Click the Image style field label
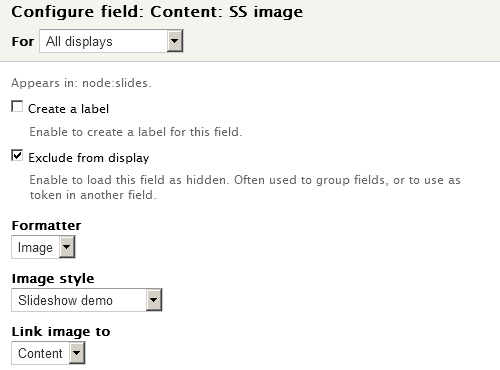 click(53, 279)
